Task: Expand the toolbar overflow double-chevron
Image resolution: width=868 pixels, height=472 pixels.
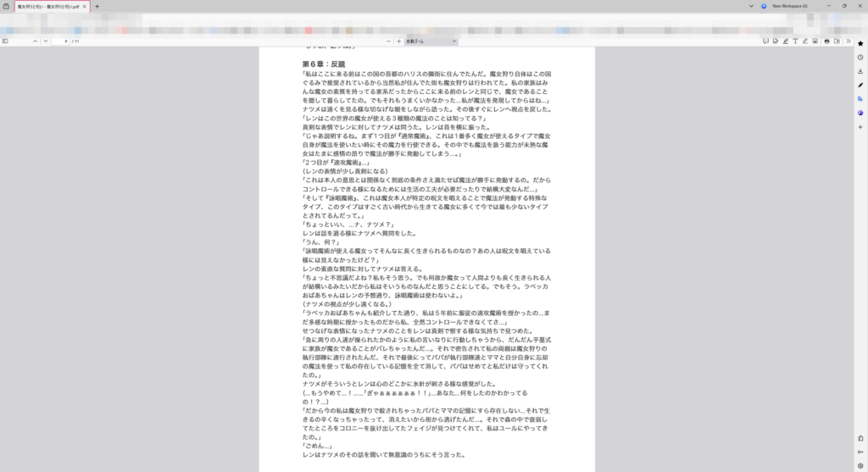Action: 848,41
